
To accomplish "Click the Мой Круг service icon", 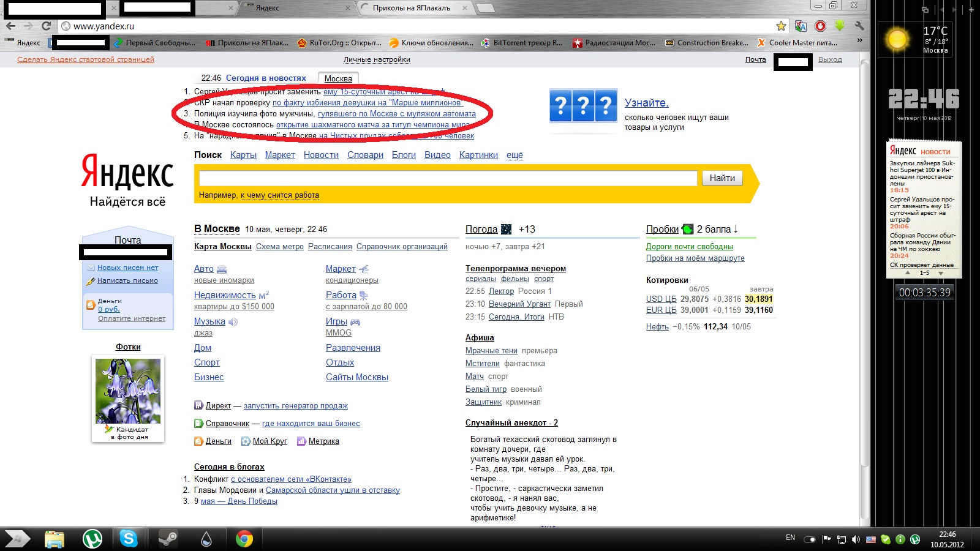I will pyautogui.click(x=246, y=441).
